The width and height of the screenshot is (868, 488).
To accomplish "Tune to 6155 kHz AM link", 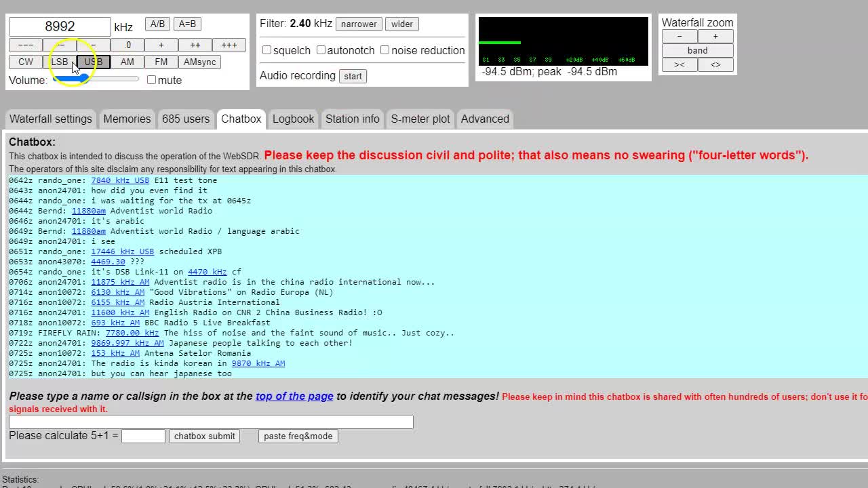I will click(x=118, y=302).
